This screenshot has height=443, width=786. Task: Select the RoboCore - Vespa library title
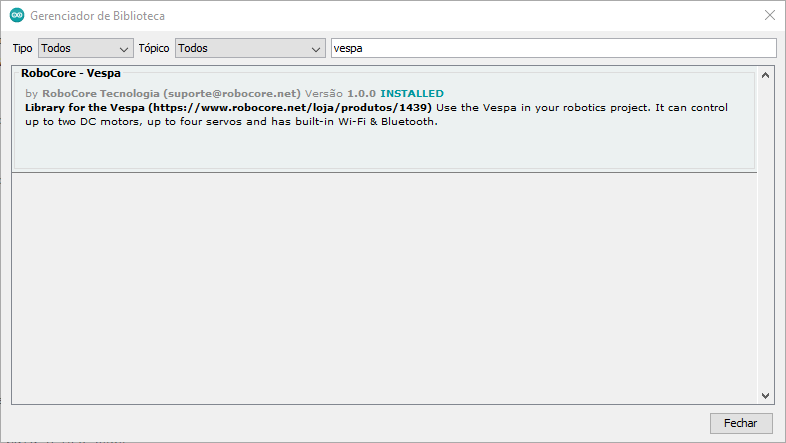71,73
